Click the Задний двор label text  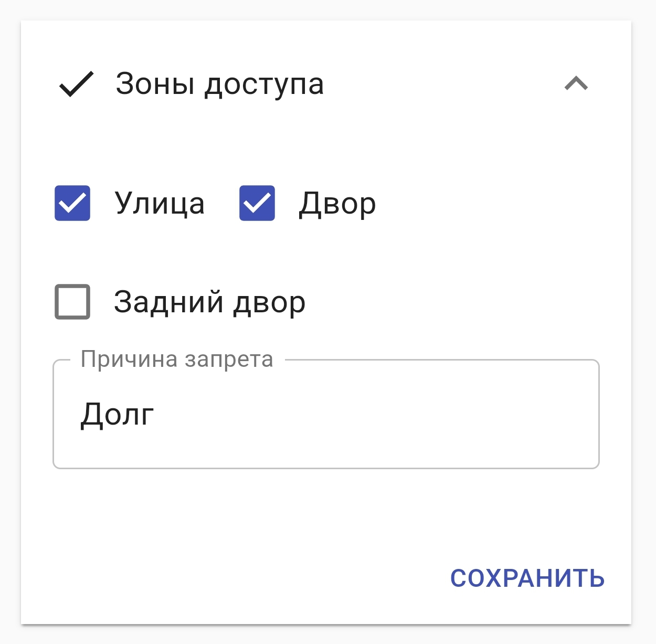[x=209, y=302]
